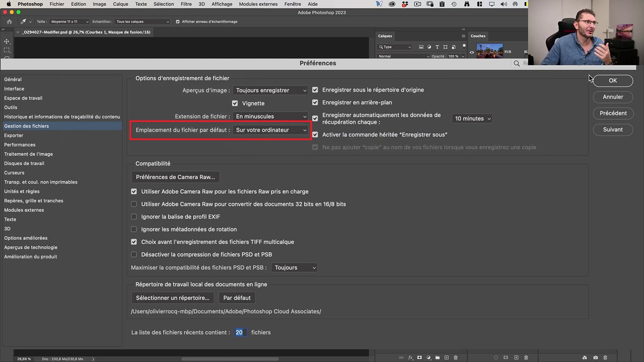Select the Eyedropper tool preset icon
The image size is (644, 362).
tap(24, 22)
